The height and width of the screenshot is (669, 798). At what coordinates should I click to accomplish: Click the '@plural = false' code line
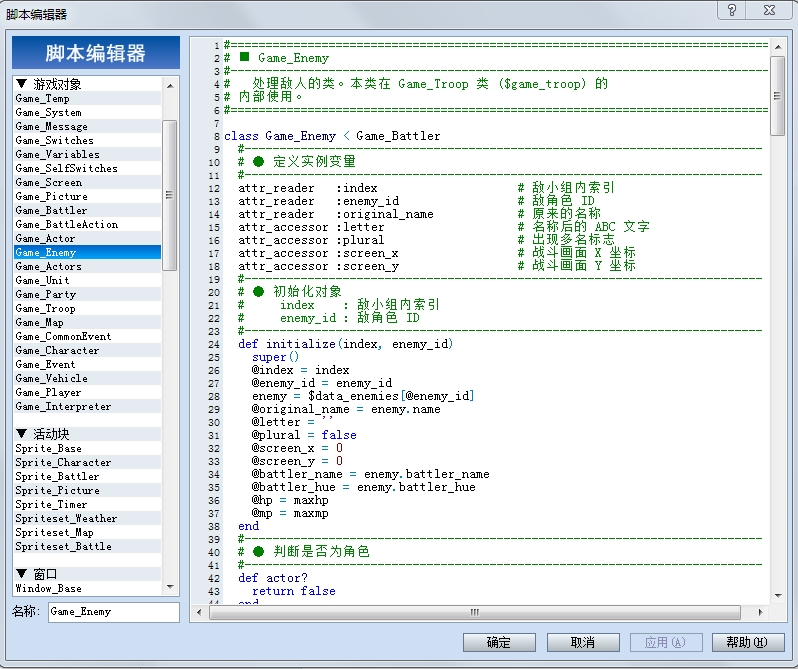click(x=304, y=435)
